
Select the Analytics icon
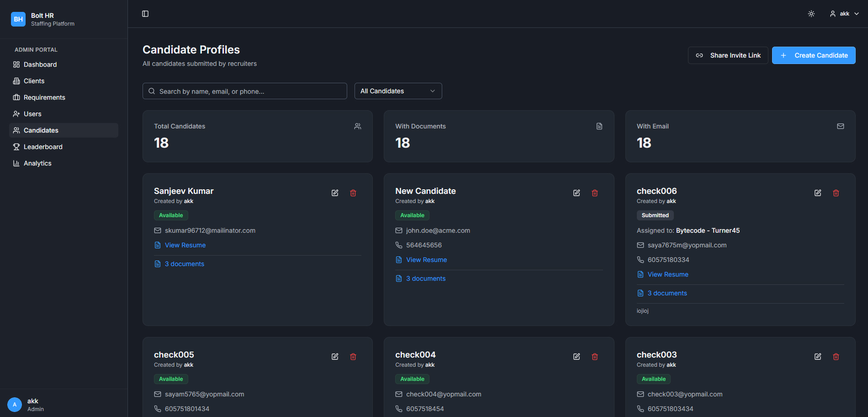pyautogui.click(x=16, y=163)
